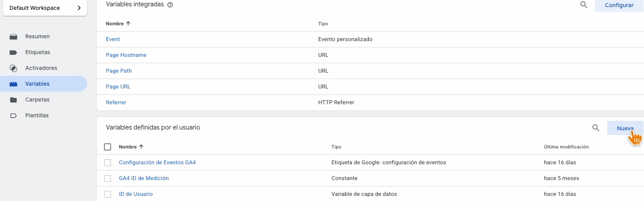
Task: Go to Activadores in the sidebar
Action: pos(41,68)
